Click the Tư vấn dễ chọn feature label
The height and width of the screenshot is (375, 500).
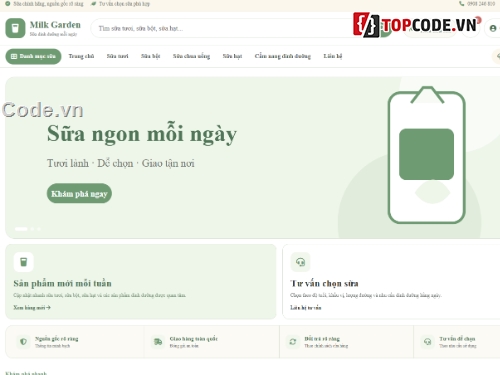point(457,339)
